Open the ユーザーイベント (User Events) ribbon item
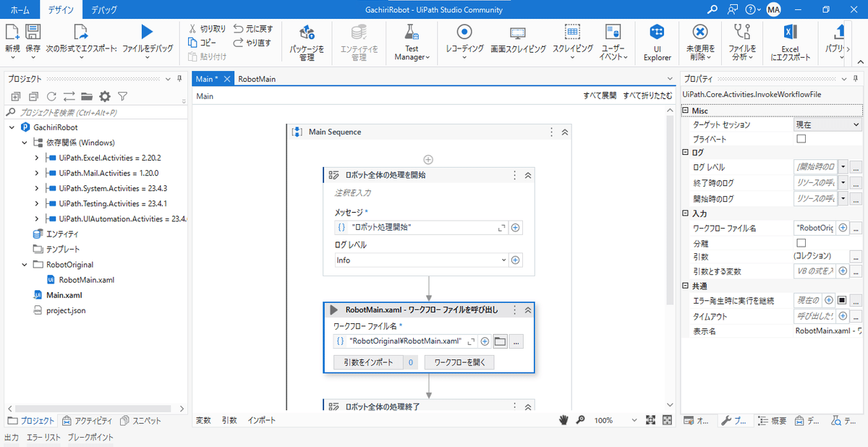 (613, 42)
